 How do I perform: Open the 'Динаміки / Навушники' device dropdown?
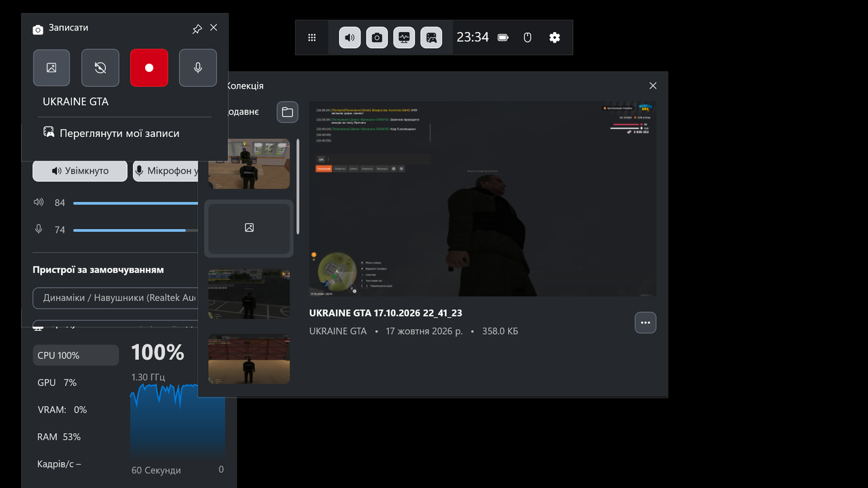tap(115, 298)
